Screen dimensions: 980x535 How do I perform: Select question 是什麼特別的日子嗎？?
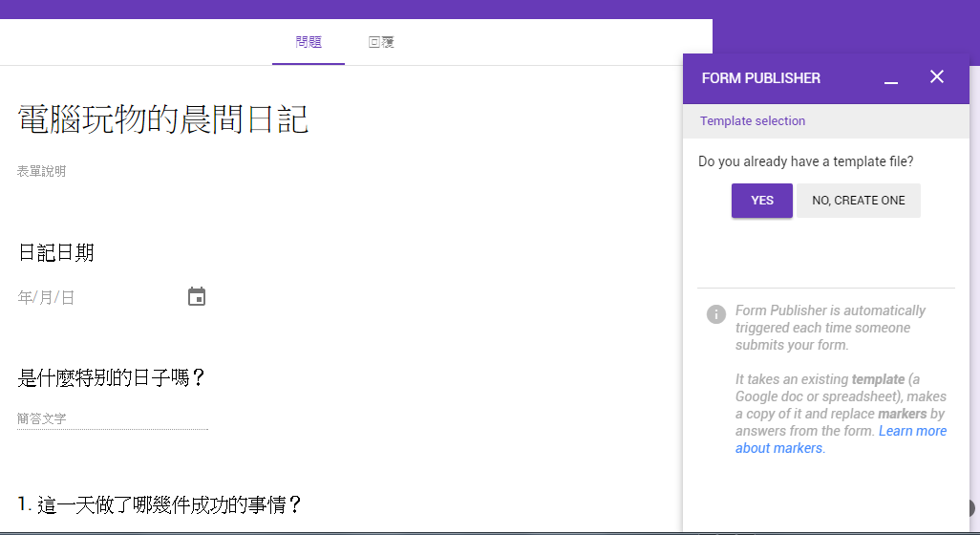(111, 377)
